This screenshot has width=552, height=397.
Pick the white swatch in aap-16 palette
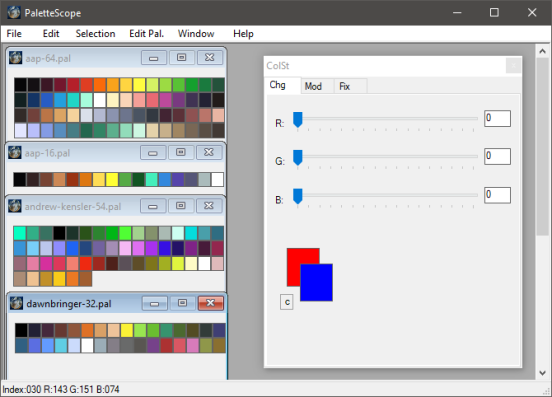217,179
